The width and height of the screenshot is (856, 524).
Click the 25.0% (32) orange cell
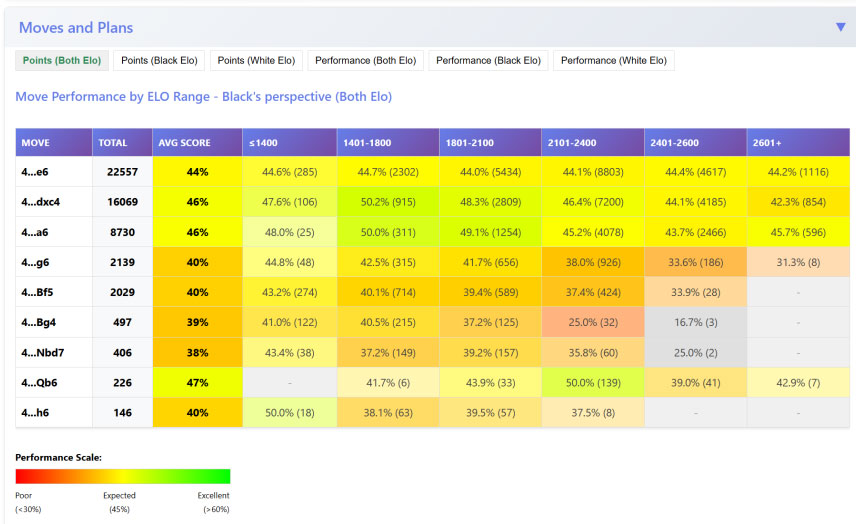click(592, 322)
